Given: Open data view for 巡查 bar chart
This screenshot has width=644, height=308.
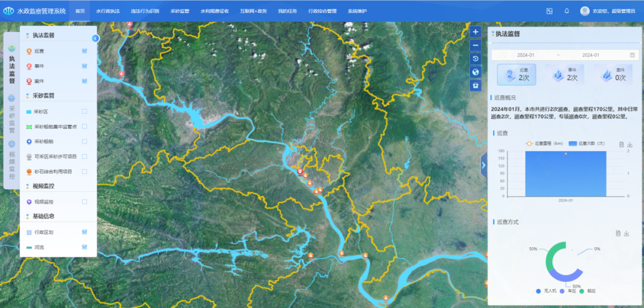Looking at the screenshot, I should point(621,144).
